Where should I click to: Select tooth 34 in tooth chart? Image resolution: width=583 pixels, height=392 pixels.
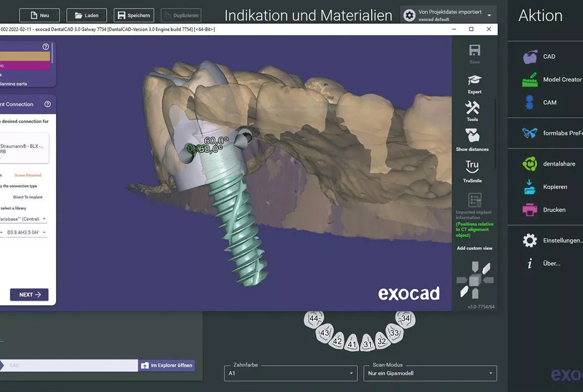tap(405, 319)
